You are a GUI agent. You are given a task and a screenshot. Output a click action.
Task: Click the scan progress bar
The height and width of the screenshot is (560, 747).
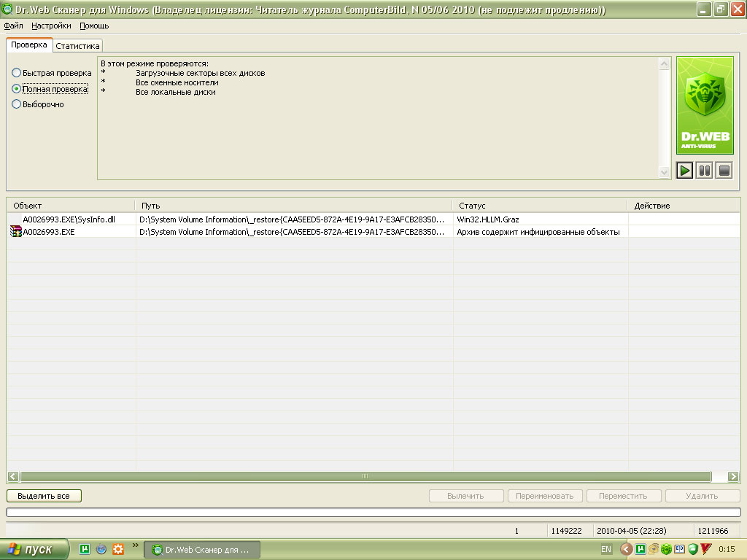click(x=373, y=513)
